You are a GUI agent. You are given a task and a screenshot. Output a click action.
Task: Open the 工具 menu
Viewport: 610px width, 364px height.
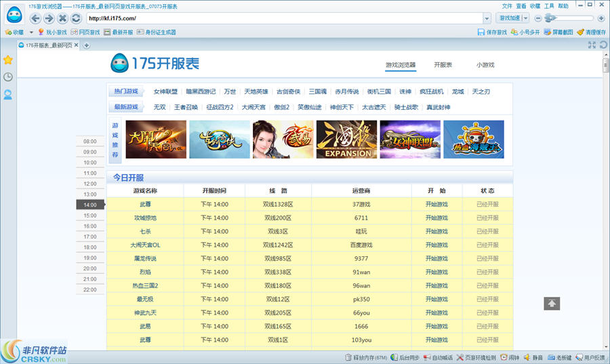[549, 5]
